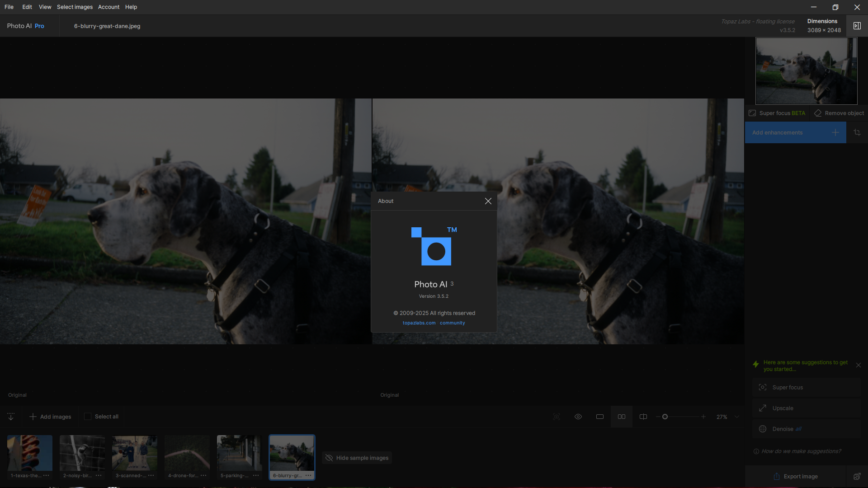868x488 pixels.
Task: Switch to single image view
Action: (600, 417)
